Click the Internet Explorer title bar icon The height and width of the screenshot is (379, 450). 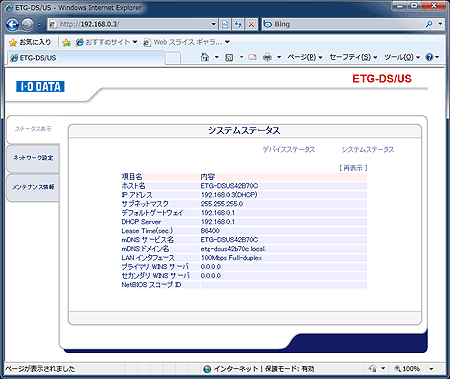[x=8, y=7]
